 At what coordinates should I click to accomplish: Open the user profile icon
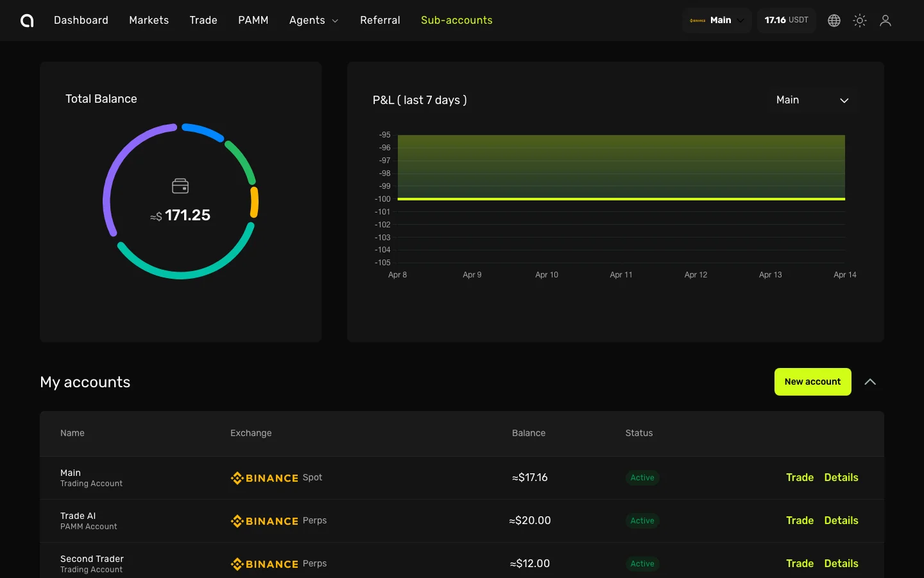[886, 21]
